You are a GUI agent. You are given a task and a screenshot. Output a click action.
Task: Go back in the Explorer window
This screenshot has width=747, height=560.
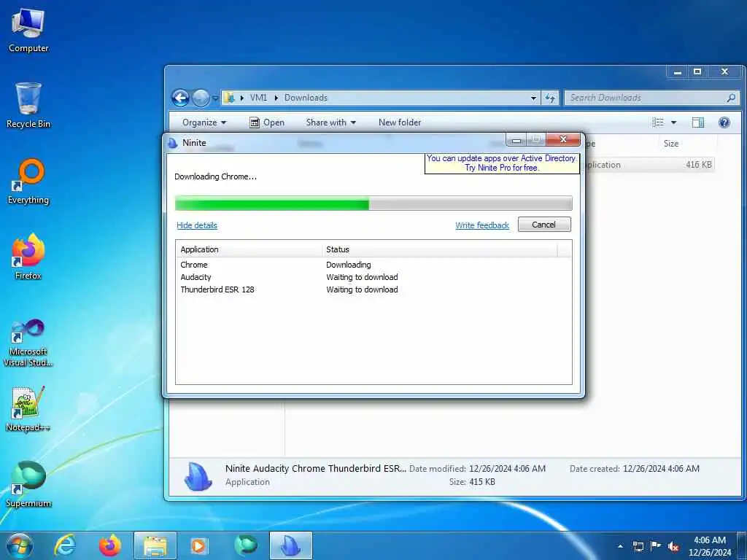click(x=181, y=98)
